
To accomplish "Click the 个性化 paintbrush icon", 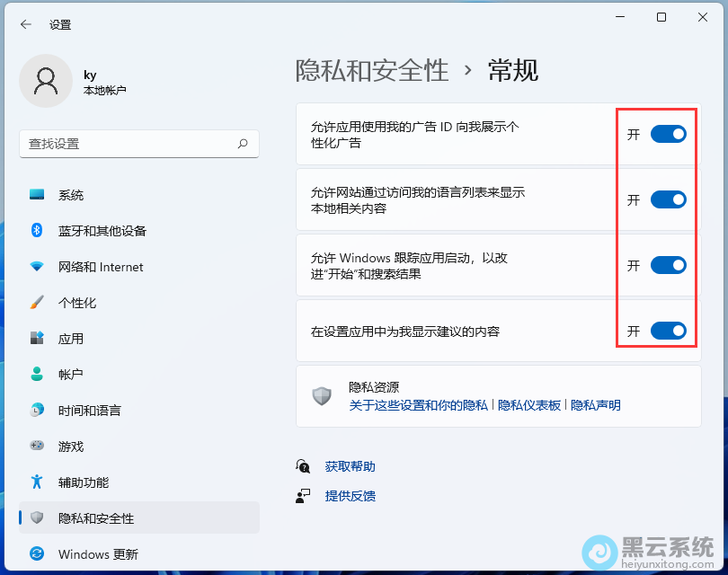I will point(37,303).
